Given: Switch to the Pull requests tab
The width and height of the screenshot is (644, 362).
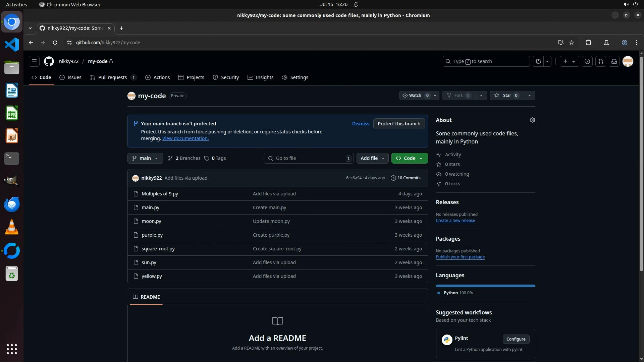Looking at the screenshot, I should (112, 77).
